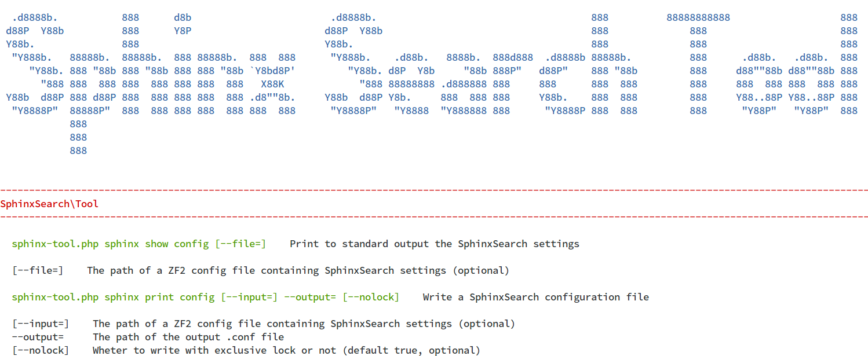The image size is (868, 356).
Task: Click the ASCII art 'Sphinx' banner word
Action: coord(151,84)
